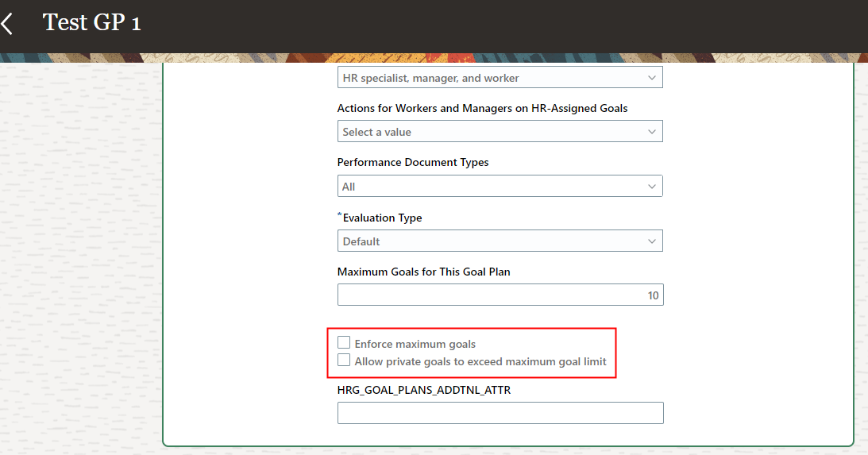Open the HR specialist, manager, and worker dropdown
This screenshot has width=868, height=455.
point(500,78)
